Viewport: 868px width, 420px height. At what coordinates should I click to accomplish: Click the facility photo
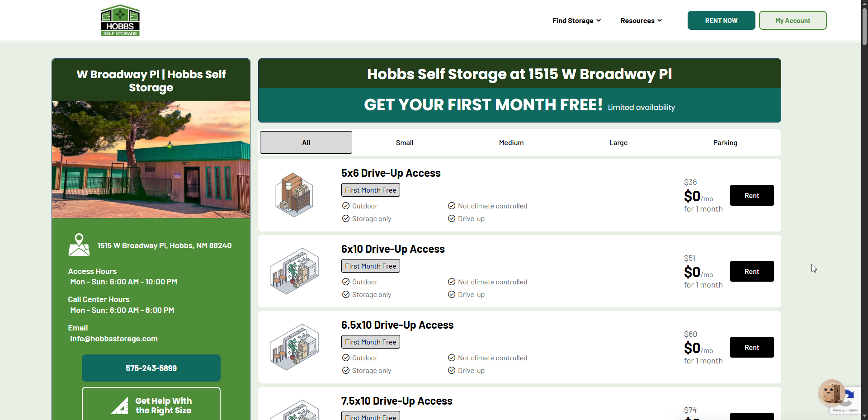151,160
